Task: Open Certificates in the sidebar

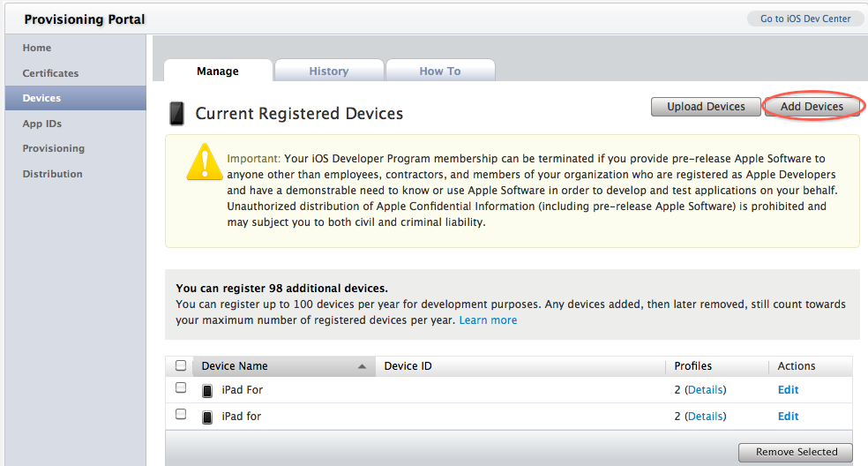Action: (50, 73)
